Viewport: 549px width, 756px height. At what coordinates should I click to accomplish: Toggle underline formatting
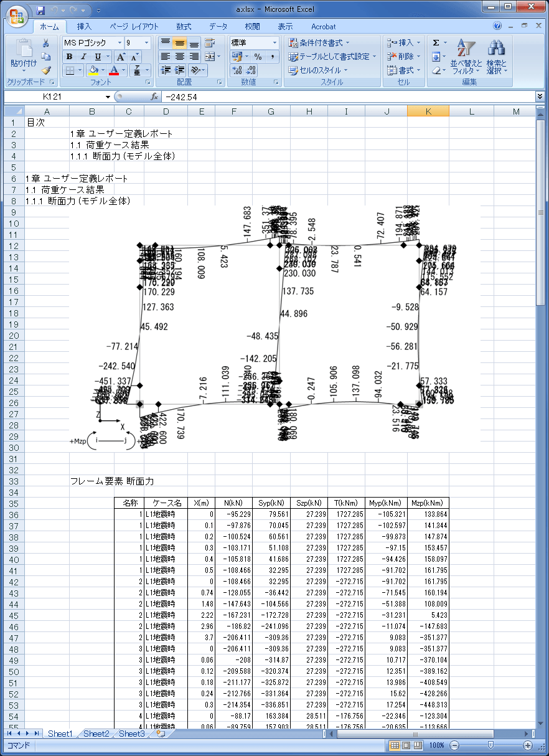pos(98,57)
